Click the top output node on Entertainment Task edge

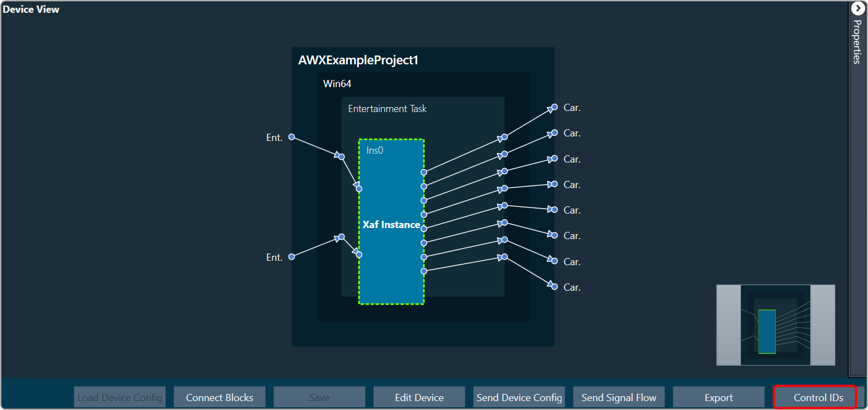click(x=505, y=137)
